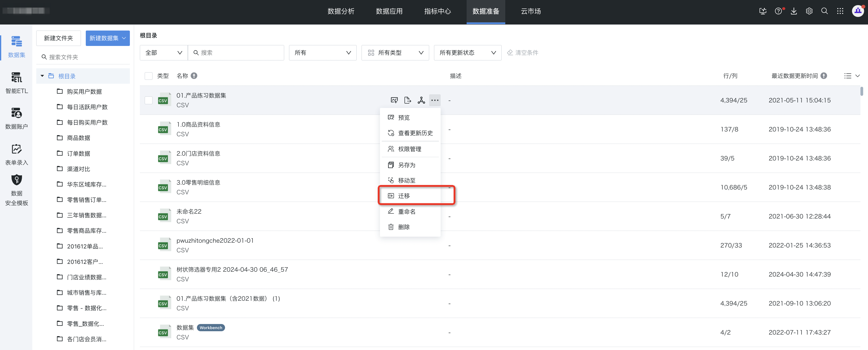The image size is (868, 350).
Task: Click the CSV icon of 1.0商品资料信息
Action: pos(164,129)
